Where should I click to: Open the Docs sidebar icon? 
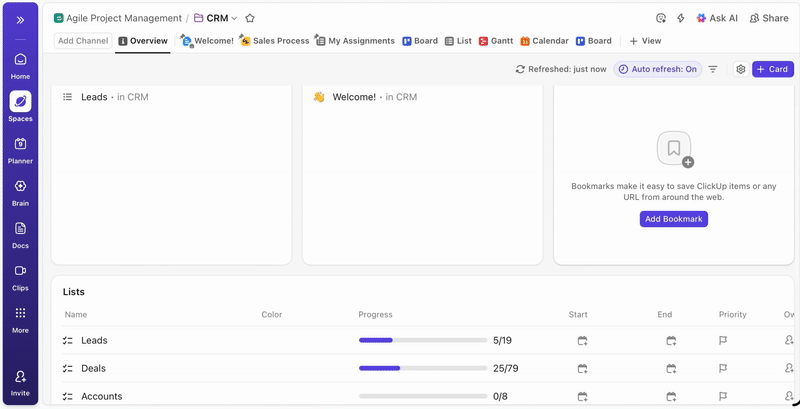[x=20, y=233]
